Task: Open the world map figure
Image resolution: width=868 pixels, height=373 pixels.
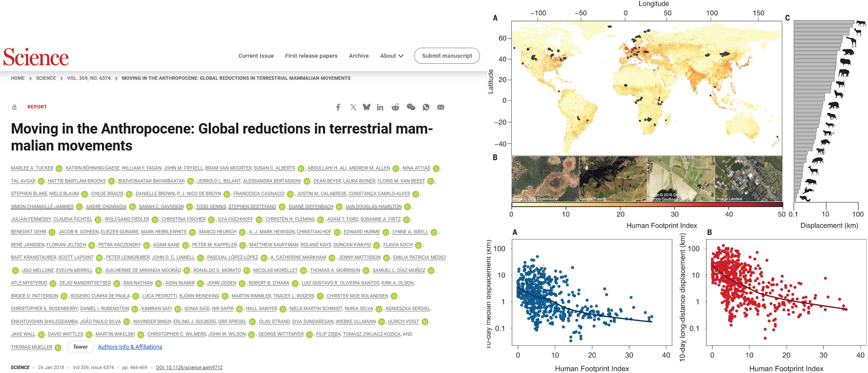Action: (x=647, y=88)
